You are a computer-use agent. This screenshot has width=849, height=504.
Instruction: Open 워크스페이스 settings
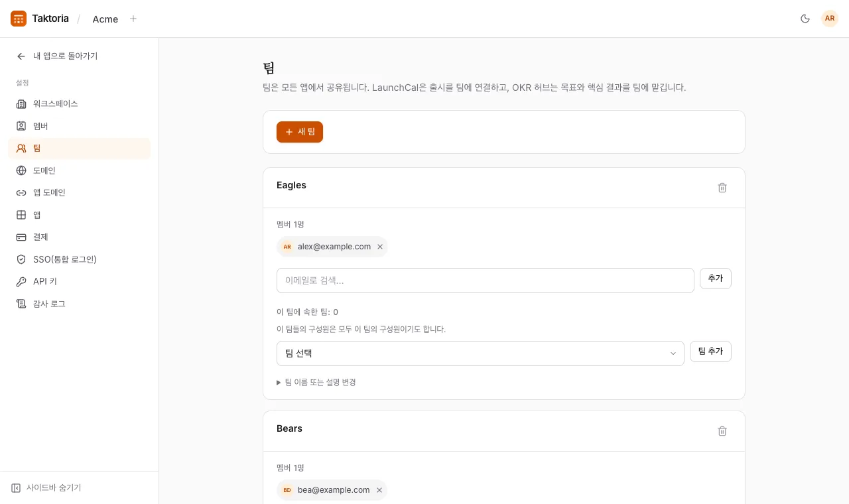point(79,104)
